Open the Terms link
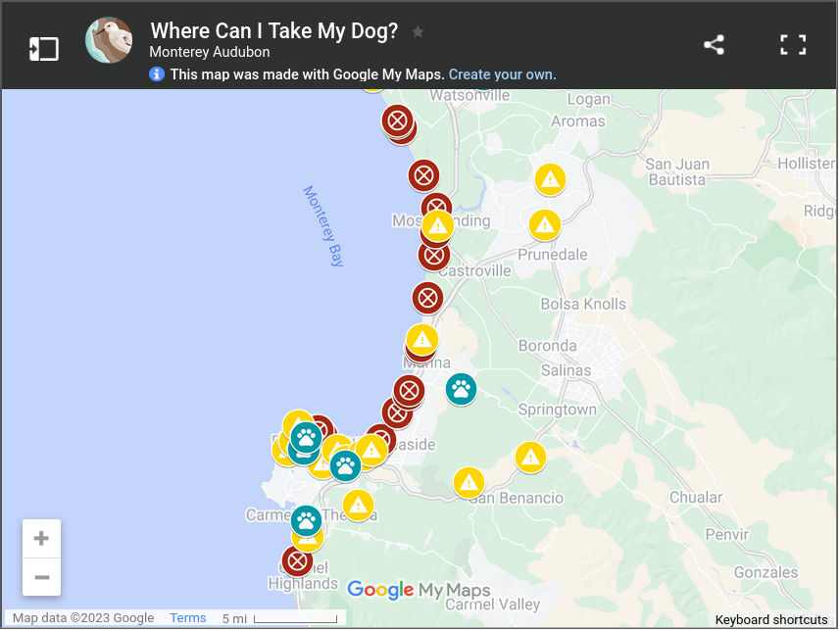The width and height of the screenshot is (840, 631). click(187, 617)
